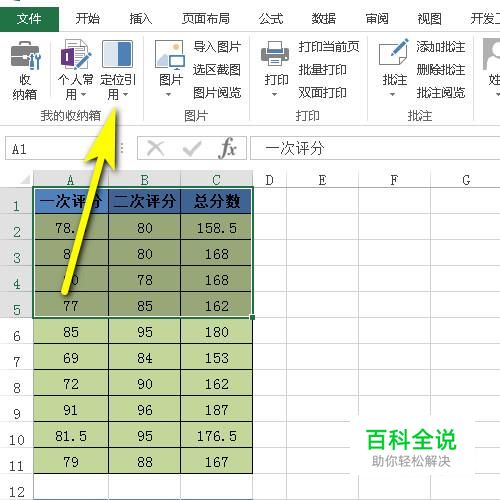
Task: Click 双面打印 button
Action: 323,93
